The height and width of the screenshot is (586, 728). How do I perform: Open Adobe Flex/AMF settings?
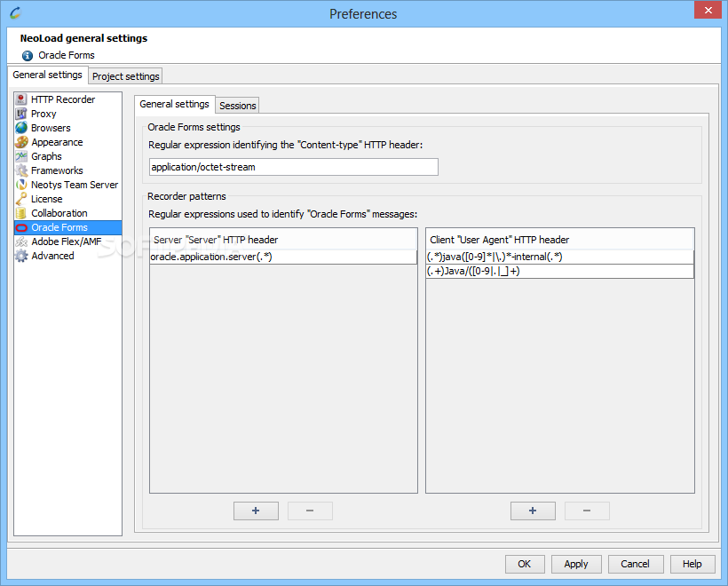tap(66, 242)
